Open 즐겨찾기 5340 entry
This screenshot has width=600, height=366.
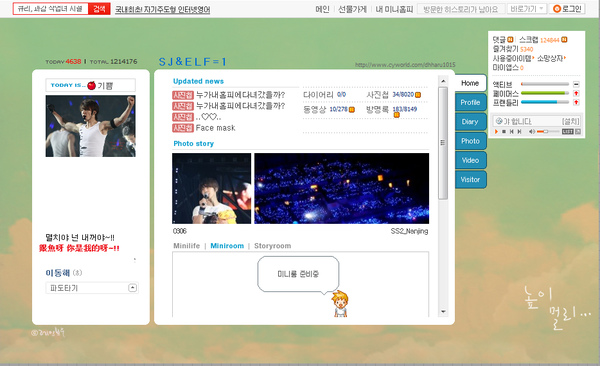513,49
